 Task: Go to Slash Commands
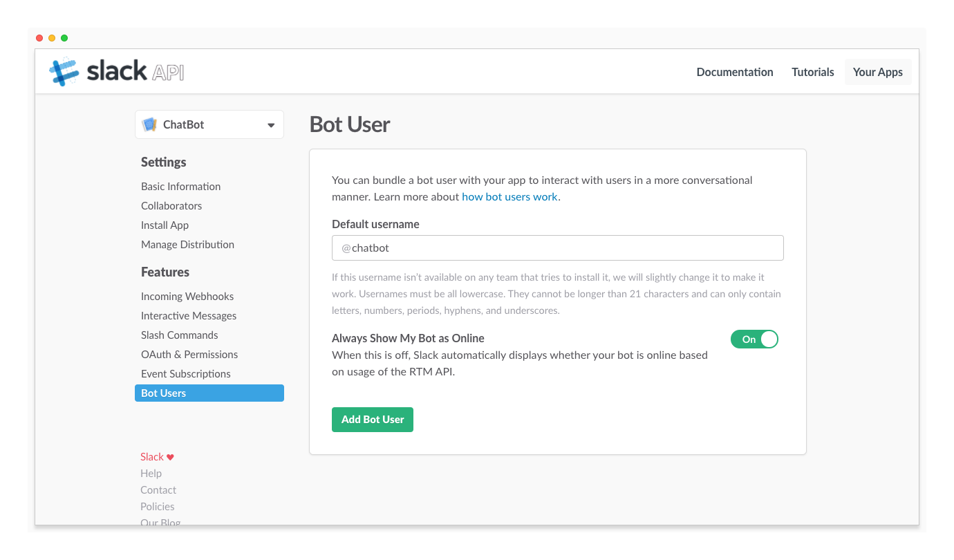point(180,335)
